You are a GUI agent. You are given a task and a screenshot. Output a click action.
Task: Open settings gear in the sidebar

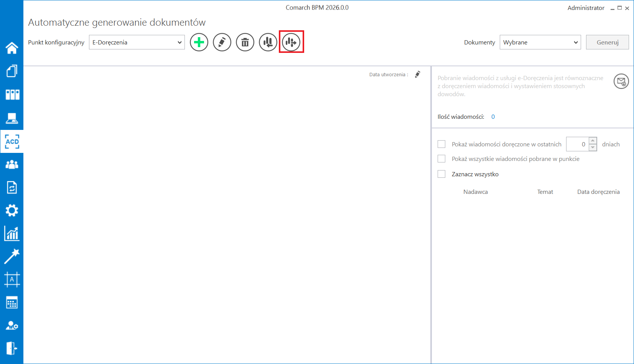click(x=12, y=210)
